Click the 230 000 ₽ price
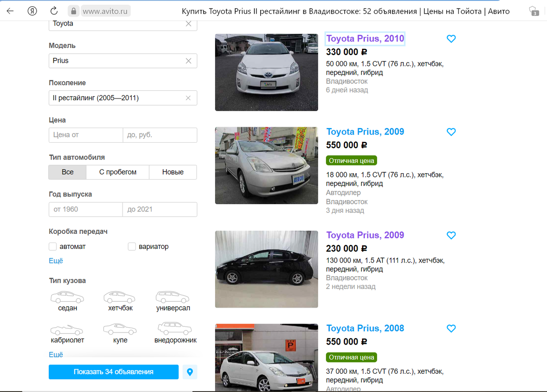547x392 pixels. coord(346,248)
